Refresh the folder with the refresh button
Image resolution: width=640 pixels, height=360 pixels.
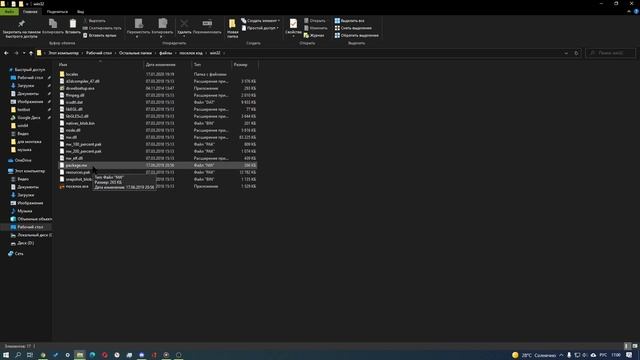pyautogui.click(x=576, y=53)
